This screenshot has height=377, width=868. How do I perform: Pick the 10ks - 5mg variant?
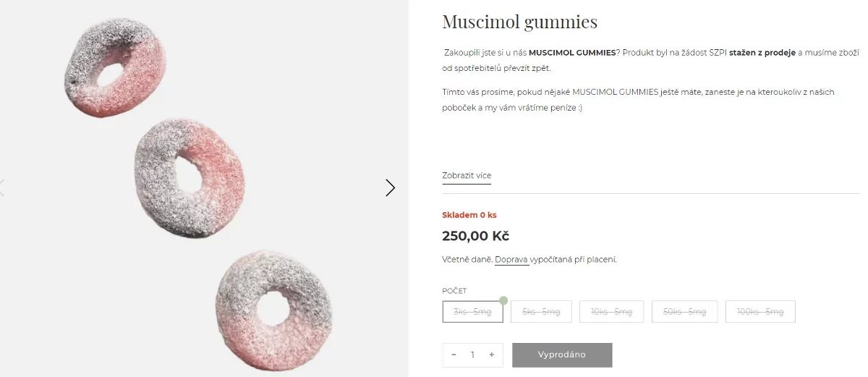tap(611, 312)
